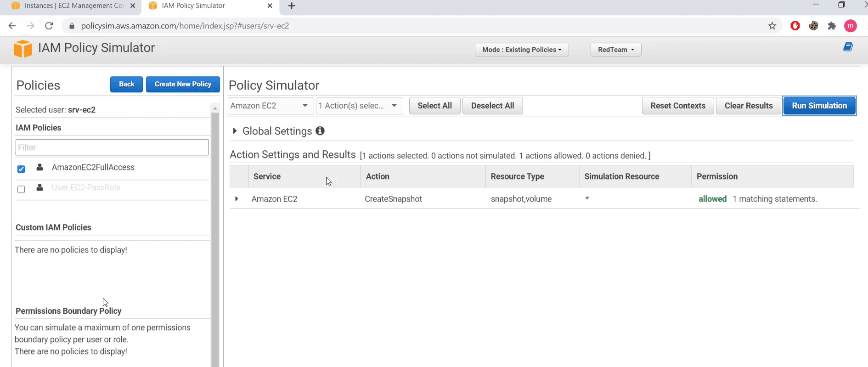Click the Create New Policy button
Image resolution: width=868 pixels, height=367 pixels.
(183, 84)
